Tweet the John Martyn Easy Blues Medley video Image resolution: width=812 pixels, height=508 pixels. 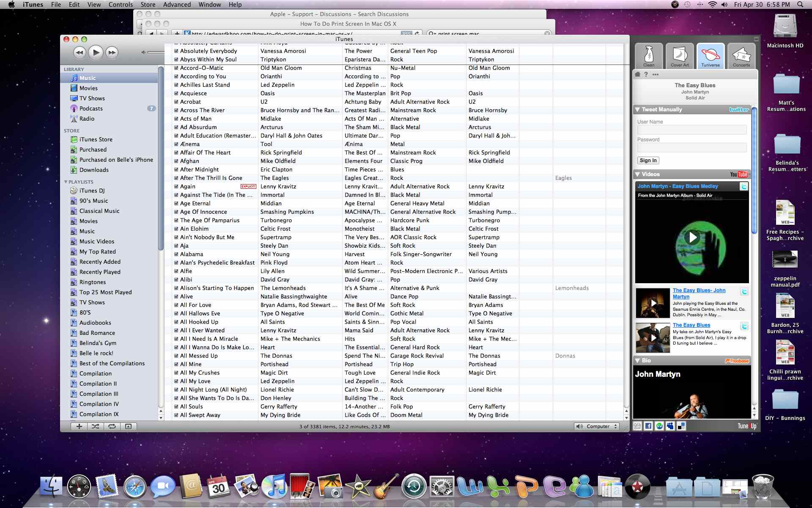(743, 186)
